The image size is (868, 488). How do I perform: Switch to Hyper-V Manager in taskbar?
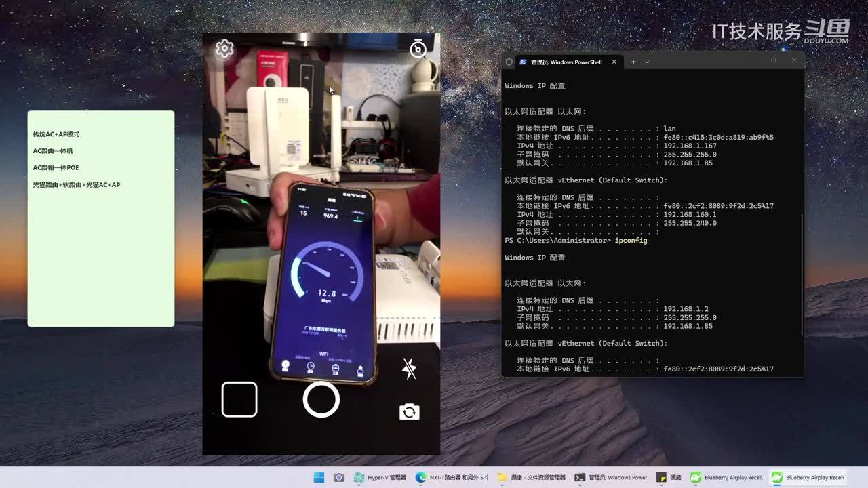pyautogui.click(x=380, y=477)
